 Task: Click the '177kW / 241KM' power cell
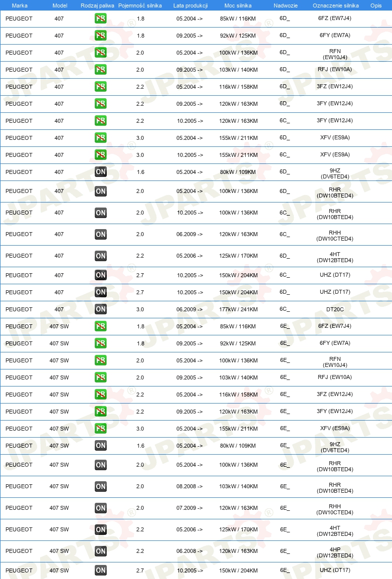click(x=239, y=309)
